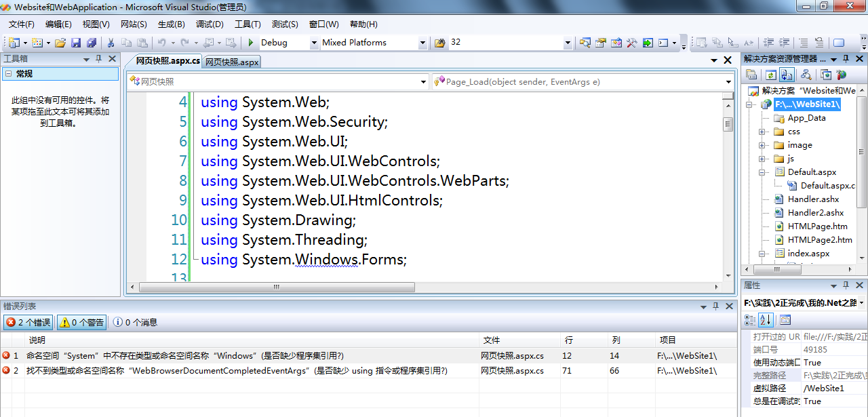This screenshot has width=868, height=417.
Task: Click Copy Web Site icon in Solution Explorer
Action: click(825, 75)
